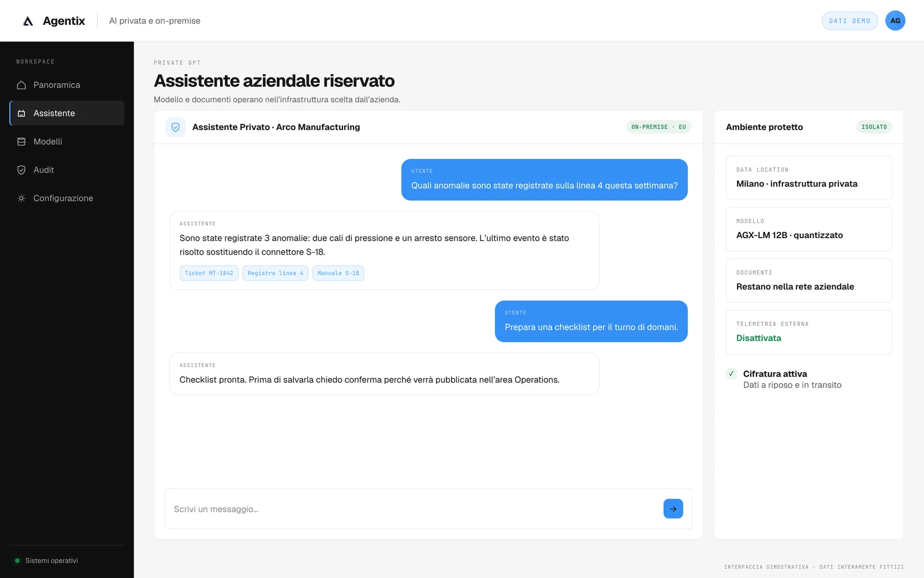Click the Ambiente protetto panel title
The width and height of the screenshot is (924, 578).
pos(765,127)
